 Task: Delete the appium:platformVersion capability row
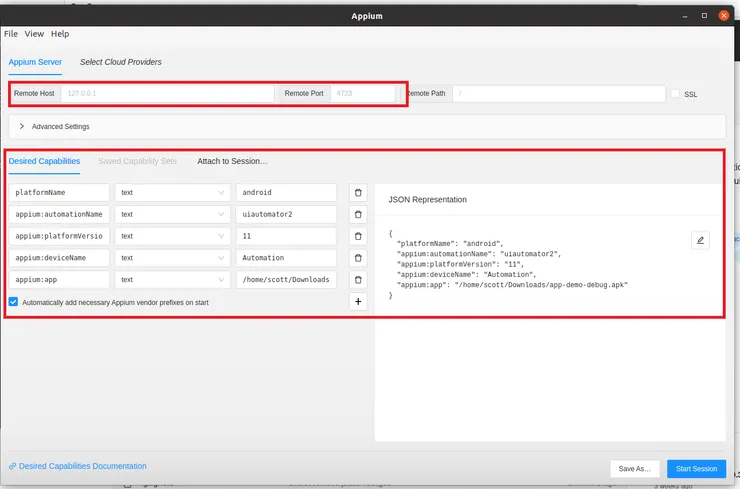(x=358, y=236)
